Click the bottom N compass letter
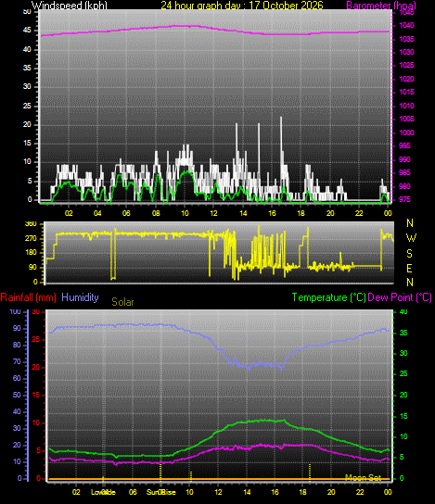The width and height of the screenshot is (435, 504). [410, 283]
